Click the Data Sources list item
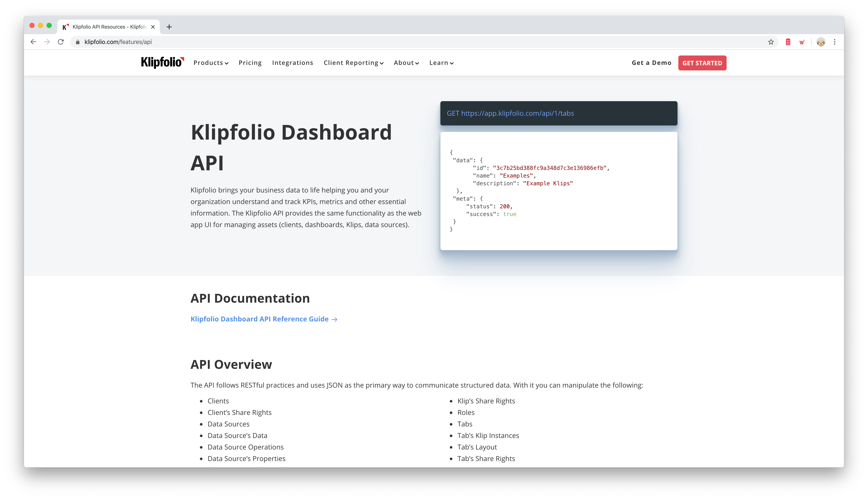868x499 pixels. tap(228, 424)
